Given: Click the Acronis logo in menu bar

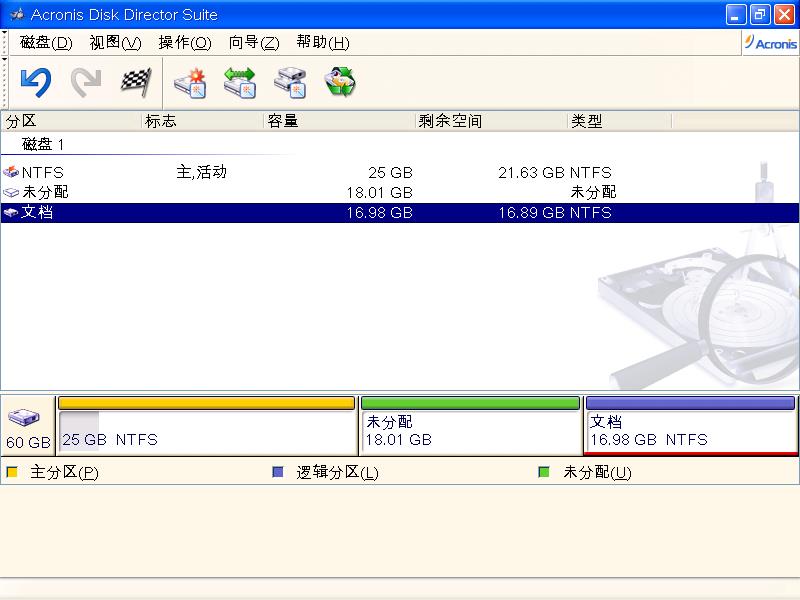Looking at the screenshot, I should [770, 43].
